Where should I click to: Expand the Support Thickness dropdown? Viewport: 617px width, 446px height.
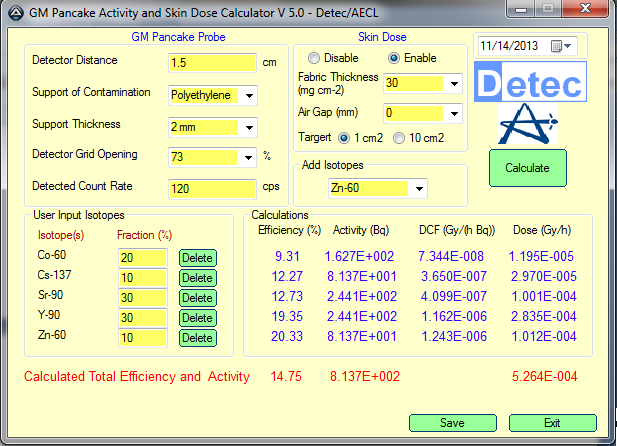tap(249, 128)
